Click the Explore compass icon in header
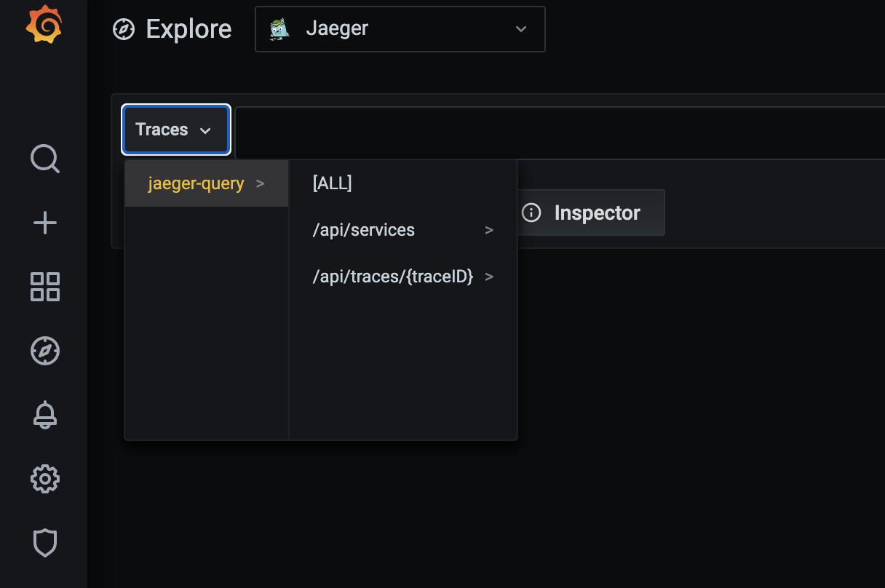885x588 pixels. pos(124,29)
